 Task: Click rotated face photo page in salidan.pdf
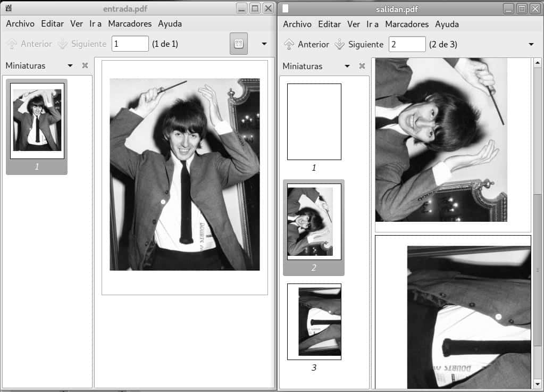[453, 145]
